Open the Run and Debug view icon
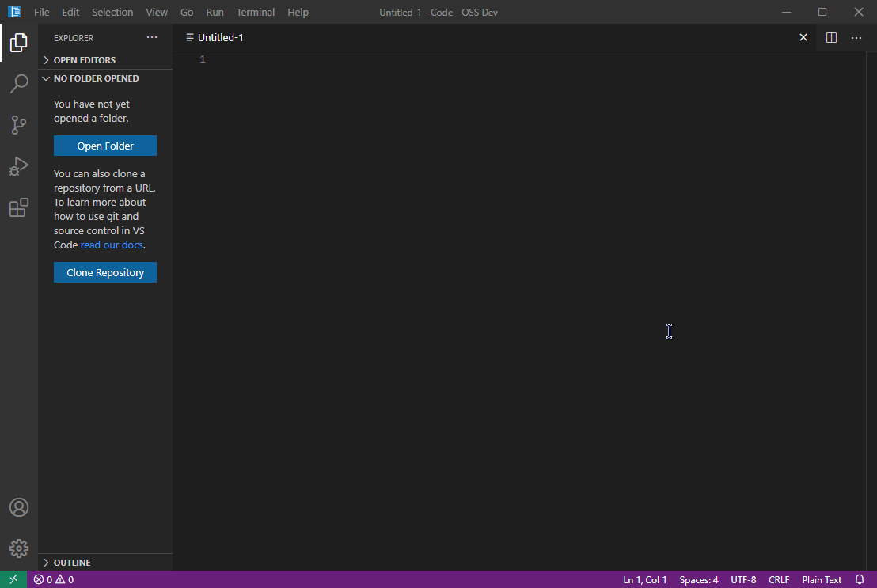 (x=18, y=166)
